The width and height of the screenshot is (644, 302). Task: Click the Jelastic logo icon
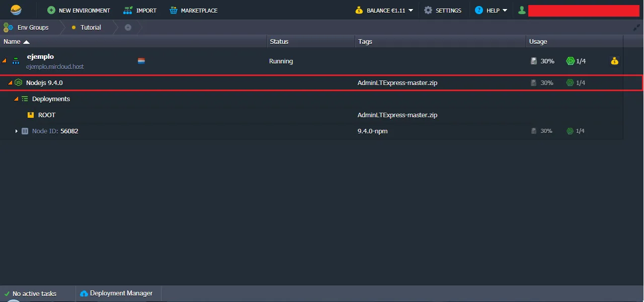16,10
